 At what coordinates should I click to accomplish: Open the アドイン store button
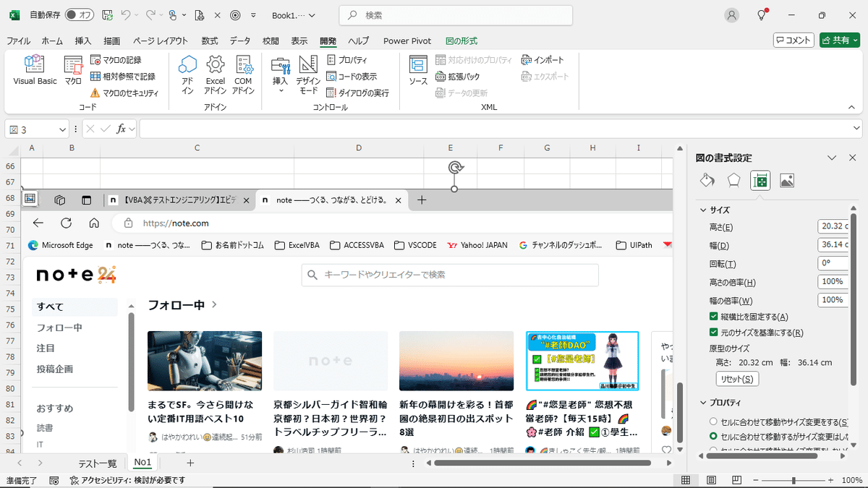tap(187, 75)
